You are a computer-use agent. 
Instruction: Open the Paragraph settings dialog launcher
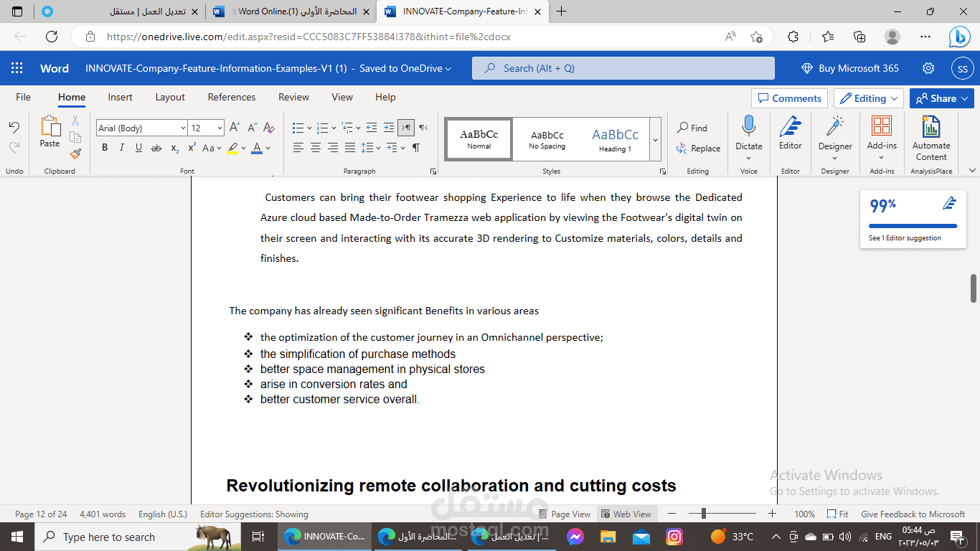pyautogui.click(x=433, y=171)
